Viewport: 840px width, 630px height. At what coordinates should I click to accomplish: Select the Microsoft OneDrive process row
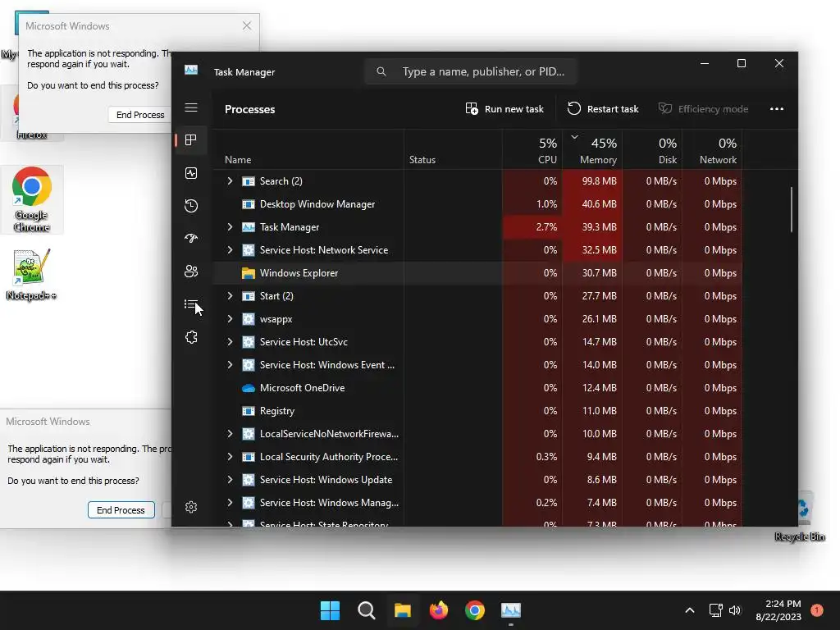click(x=477, y=388)
